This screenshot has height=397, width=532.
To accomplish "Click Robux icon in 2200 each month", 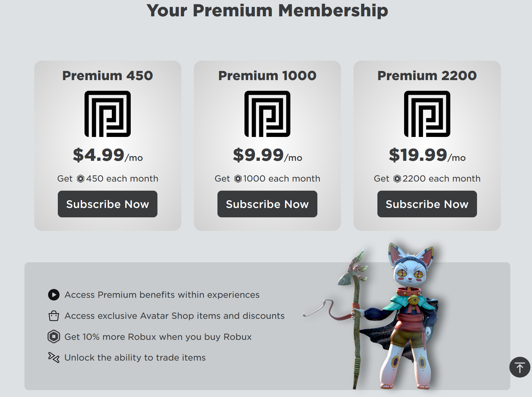I will [x=398, y=179].
